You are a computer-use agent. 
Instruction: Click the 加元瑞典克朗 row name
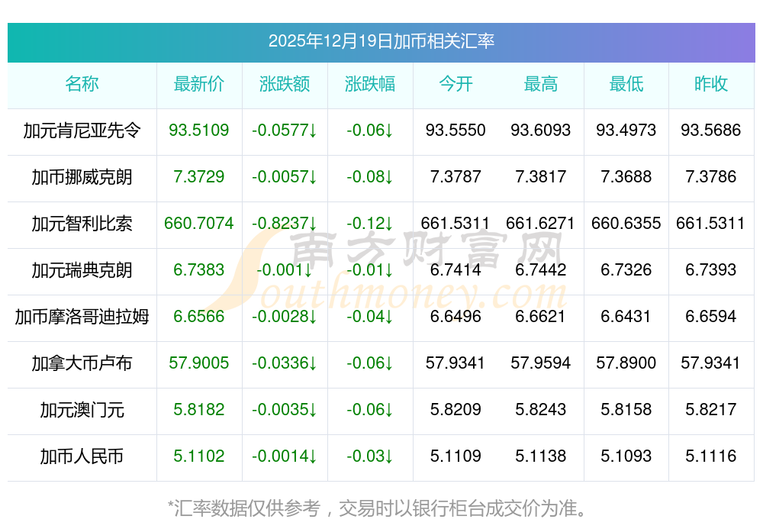click(82, 270)
